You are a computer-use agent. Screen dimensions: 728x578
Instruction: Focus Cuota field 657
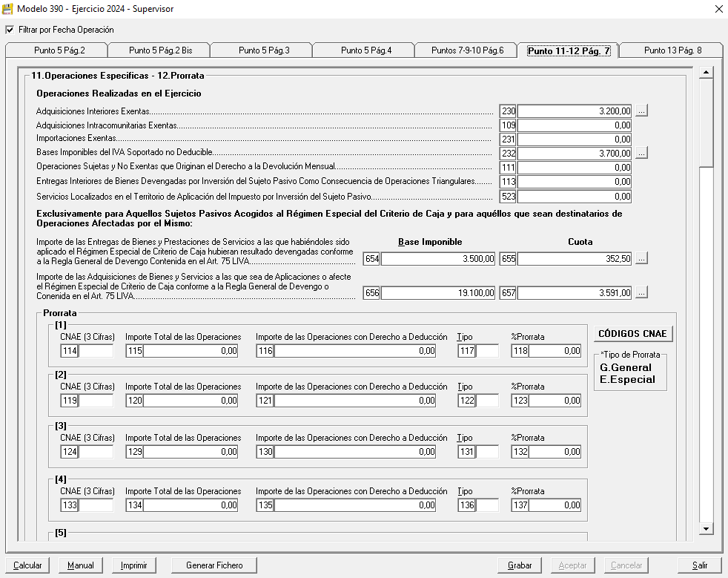click(575, 293)
